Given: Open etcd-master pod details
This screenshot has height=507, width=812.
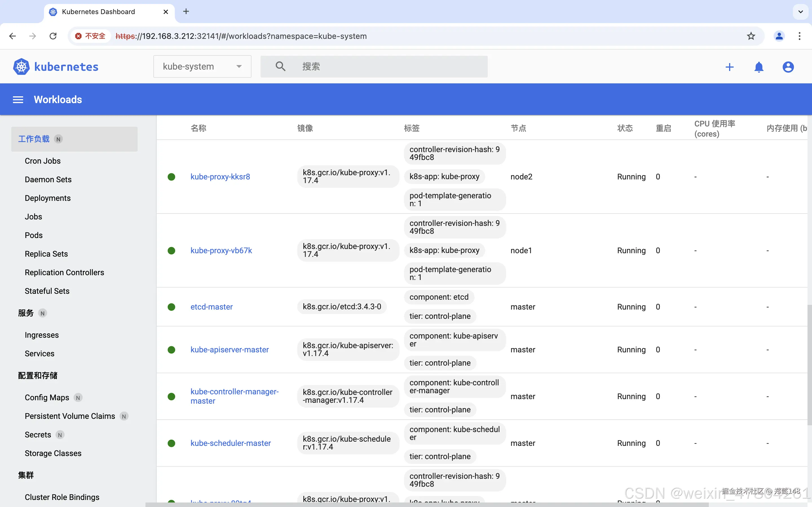Looking at the screenshot, I should [x=211, y=307].
